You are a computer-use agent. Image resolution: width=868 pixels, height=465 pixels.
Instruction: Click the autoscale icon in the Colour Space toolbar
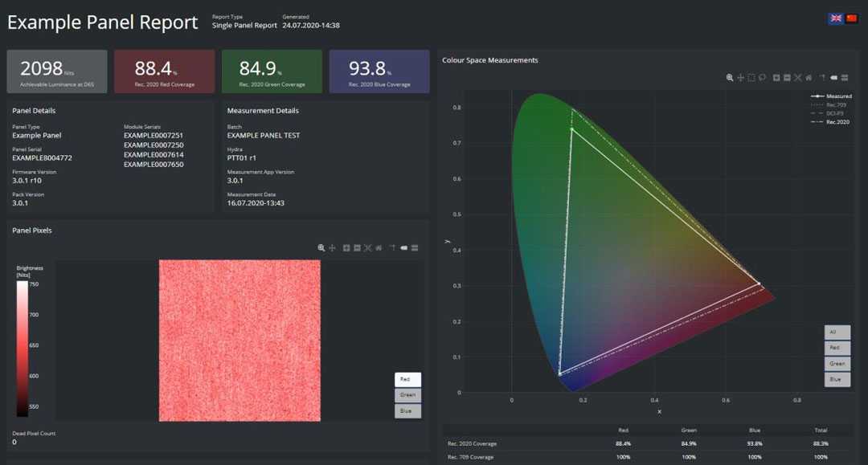(x=797, y=78)
